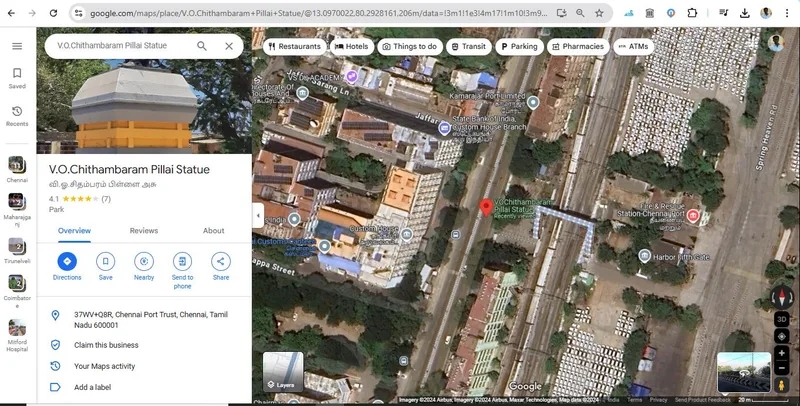Toggle the Layers map type thumbnail
This screenshot has width=800, height=406.
pyautogui.click(x=283, y=371)
